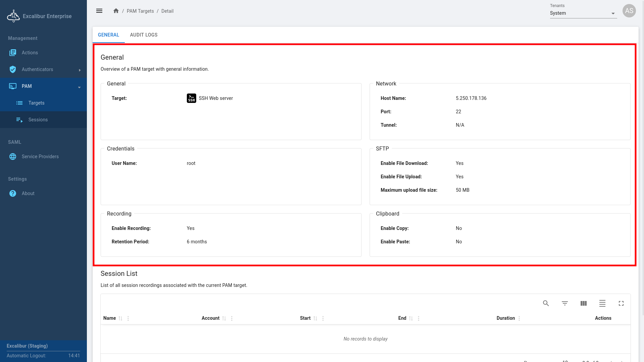The height and width of the screenshot is (362, 644).
Task: Select the General tab
Action: click(x=108, y=35)
